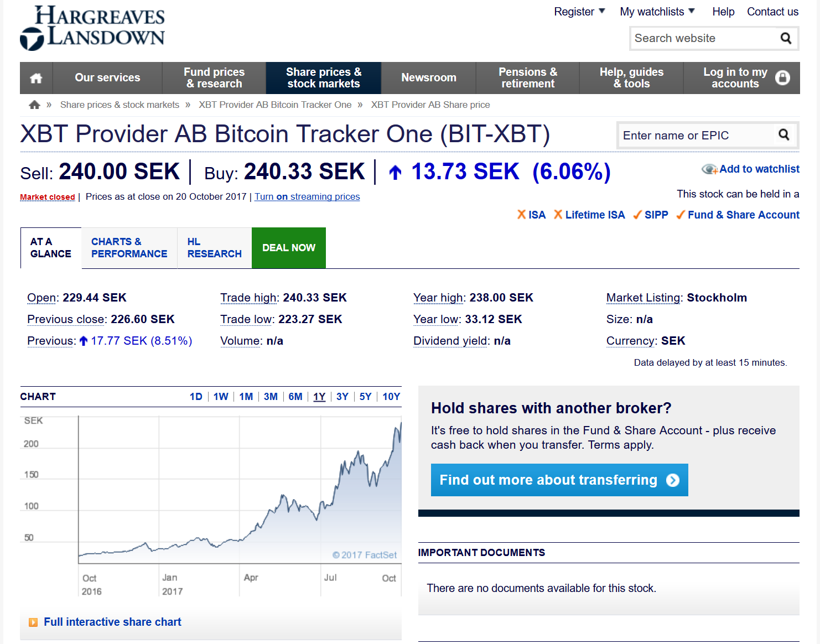This screenshot has height=644, width=820.
Task: Click Find out more about transferring
Action: click(559, 480)
